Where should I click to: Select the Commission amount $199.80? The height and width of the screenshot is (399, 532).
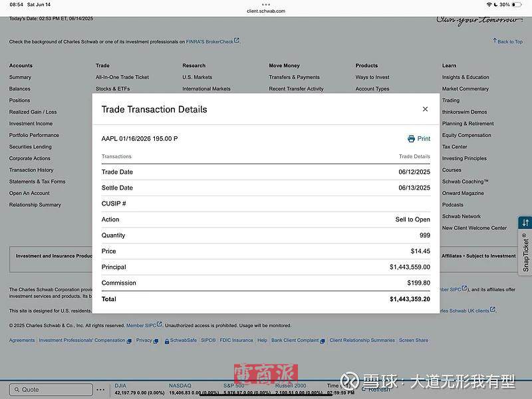419,283
